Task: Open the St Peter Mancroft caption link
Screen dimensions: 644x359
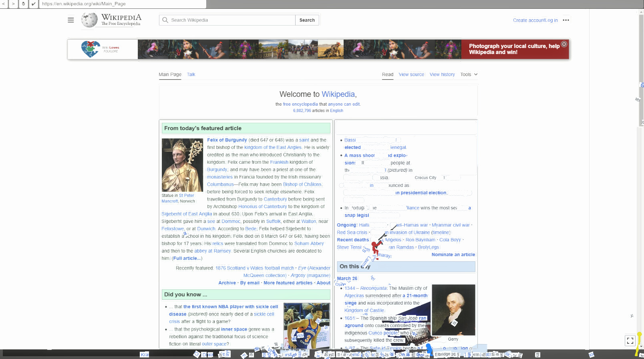Action: tap(178, 199)
